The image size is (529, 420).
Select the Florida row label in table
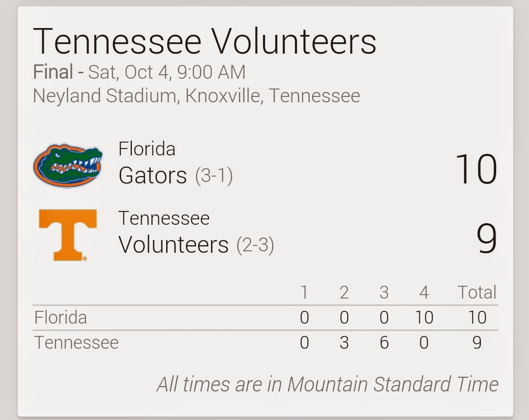click(x=61, y=317)
